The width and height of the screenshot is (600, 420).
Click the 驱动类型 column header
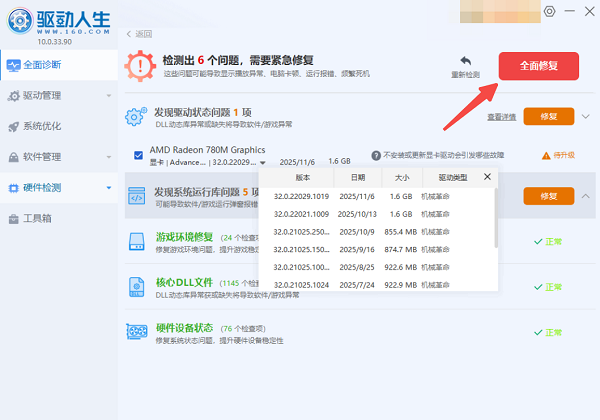(x=453, y=177)
